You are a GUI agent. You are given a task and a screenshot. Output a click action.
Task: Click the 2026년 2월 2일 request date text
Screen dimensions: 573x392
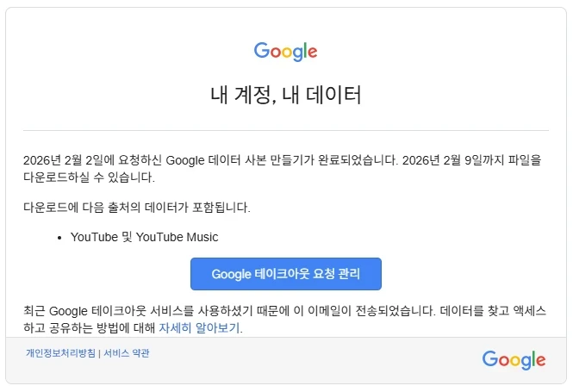click(63, 160)
